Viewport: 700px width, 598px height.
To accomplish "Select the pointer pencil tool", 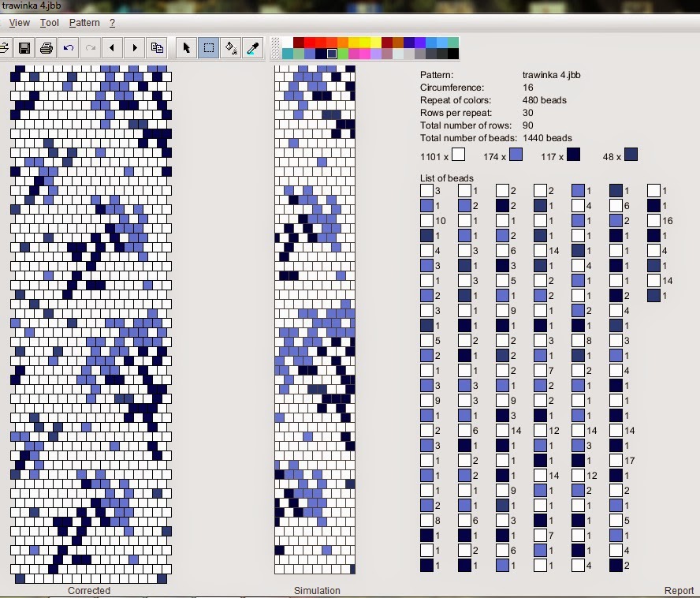I will pos(186,48).
